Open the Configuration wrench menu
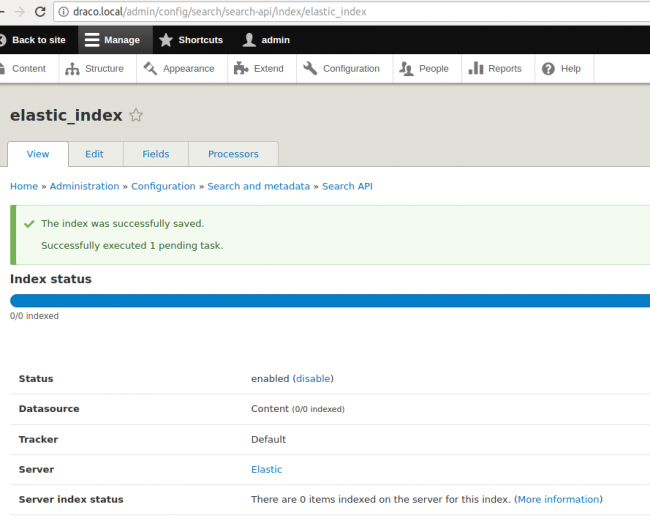The image size is (650, 521). 341,69
